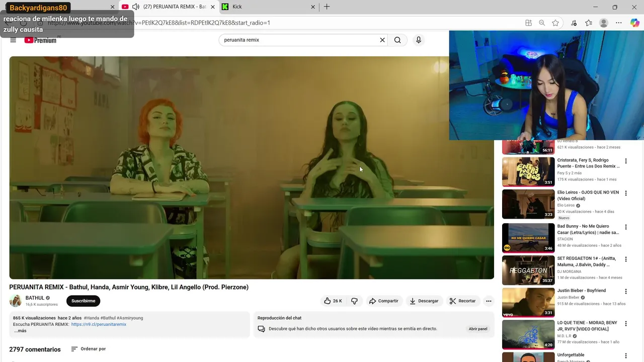Open LO QUE TIENE - MORAD title
The width and height of the screenshot is (644, 362).
[587, 326]
